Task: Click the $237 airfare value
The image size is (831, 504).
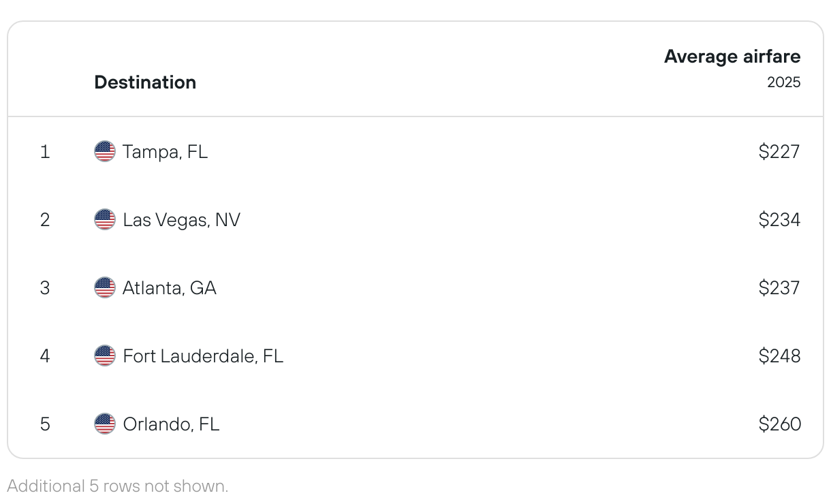Action: coord(779,287)
